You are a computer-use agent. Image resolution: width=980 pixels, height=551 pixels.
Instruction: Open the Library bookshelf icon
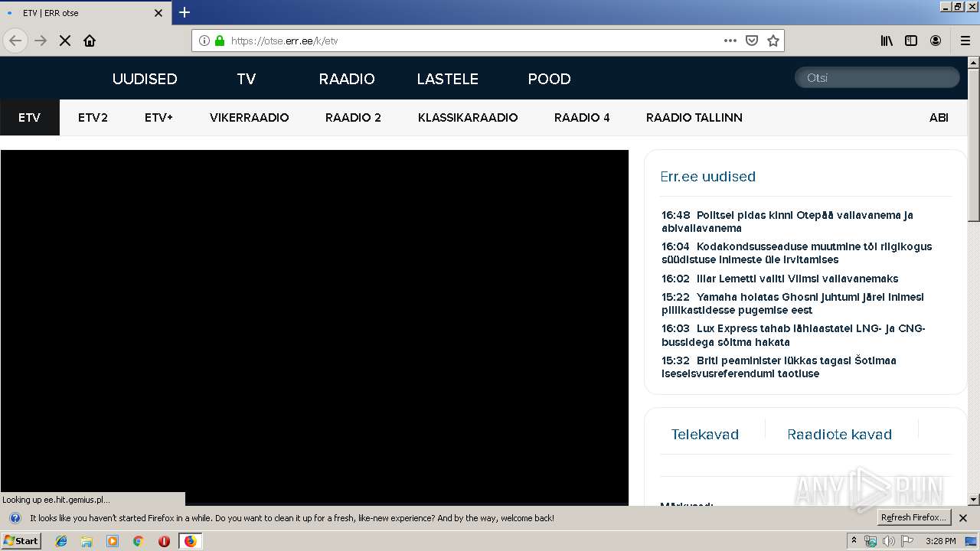[x=887, y=41]
